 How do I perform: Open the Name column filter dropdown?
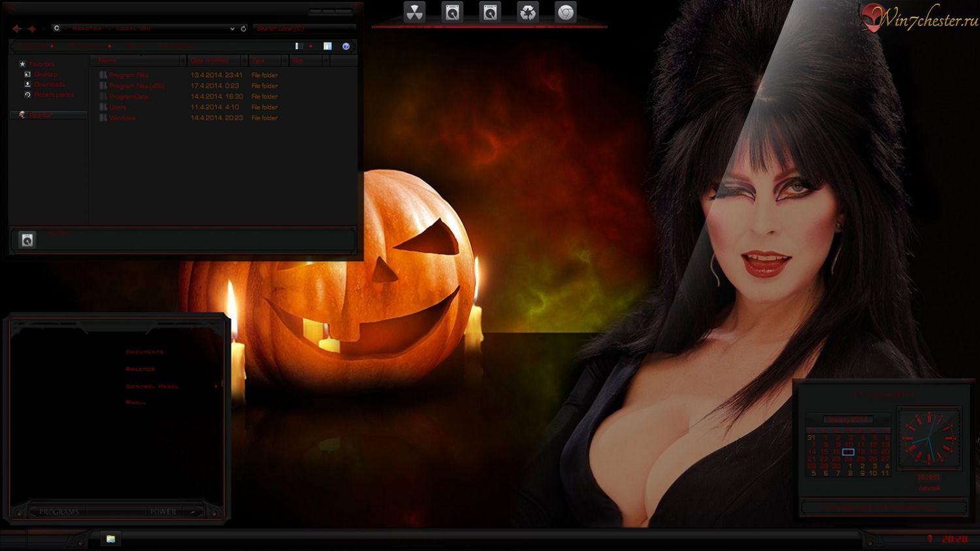pos(182,60)
